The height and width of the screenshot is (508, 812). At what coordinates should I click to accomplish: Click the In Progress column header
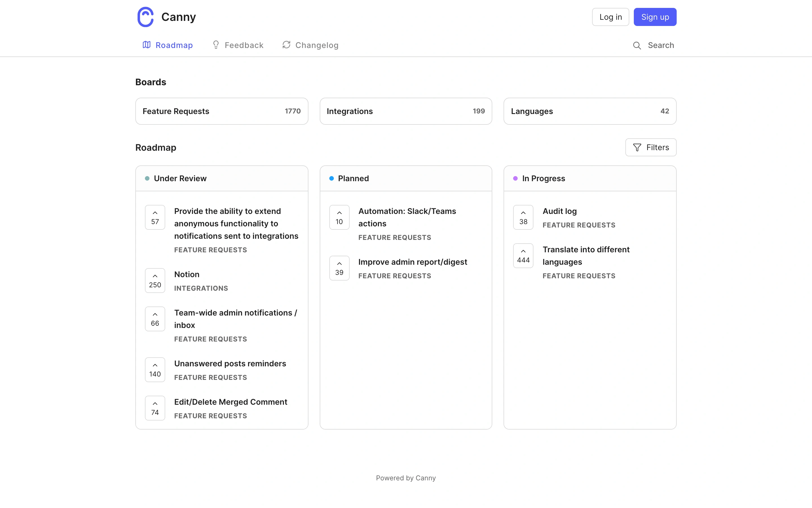point(590,178)
